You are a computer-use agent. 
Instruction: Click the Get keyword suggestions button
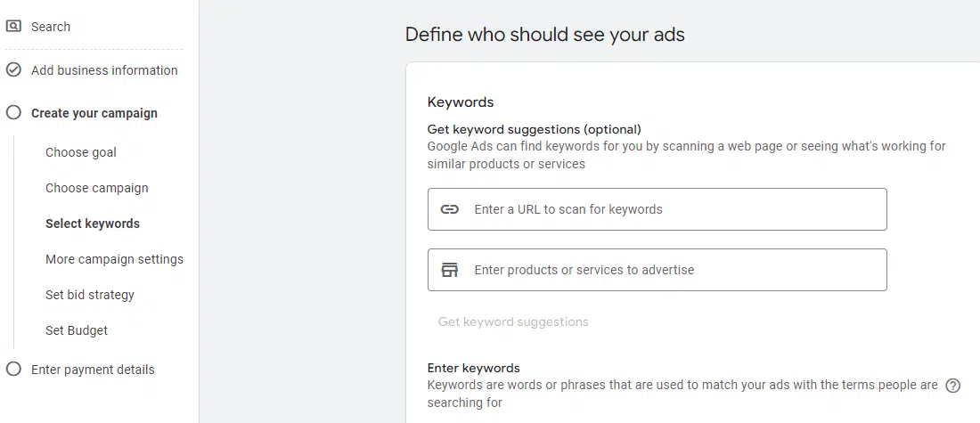click(513, 321)
